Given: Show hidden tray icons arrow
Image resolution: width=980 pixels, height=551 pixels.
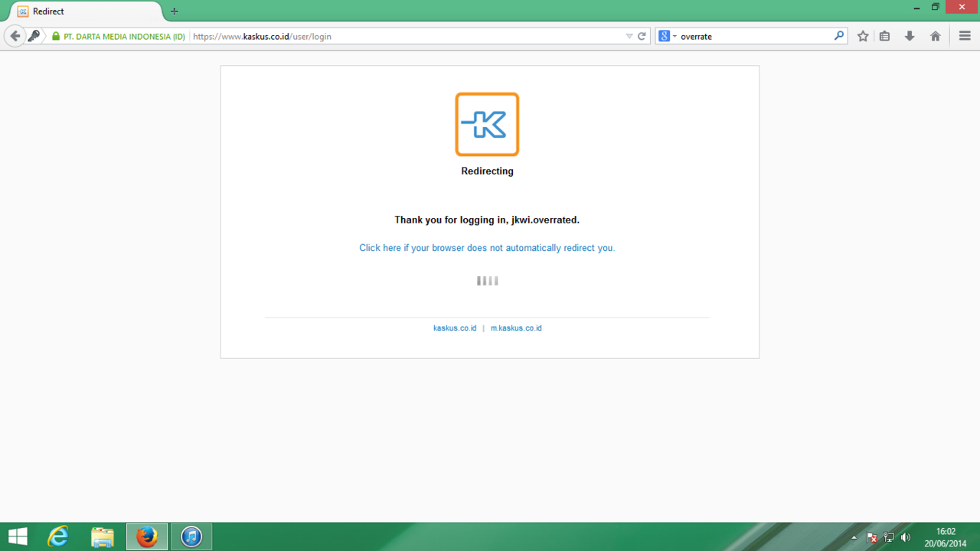Looking at the screenshot, I should tap(854, 537).
